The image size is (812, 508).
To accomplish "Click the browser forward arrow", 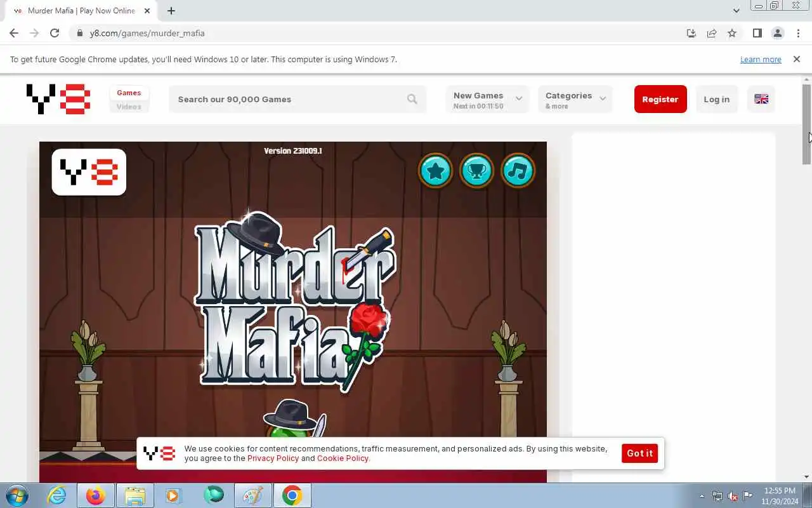I will 34,33.
